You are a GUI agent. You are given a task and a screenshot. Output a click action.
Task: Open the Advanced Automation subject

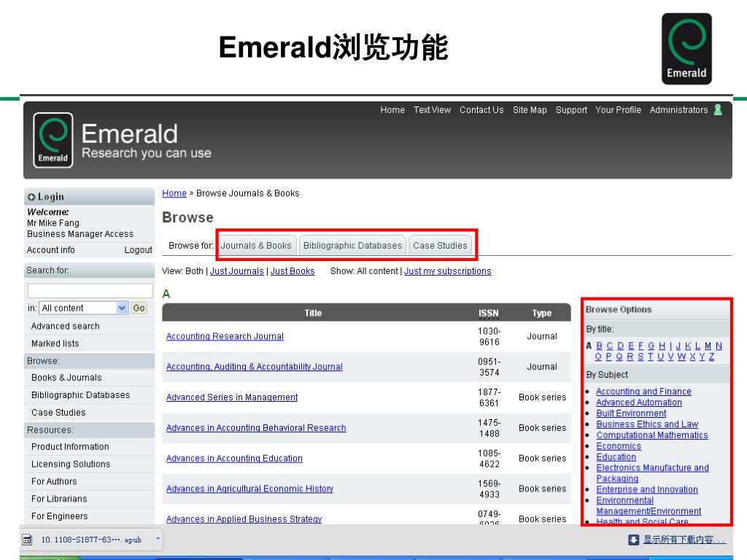click(639, 402)
